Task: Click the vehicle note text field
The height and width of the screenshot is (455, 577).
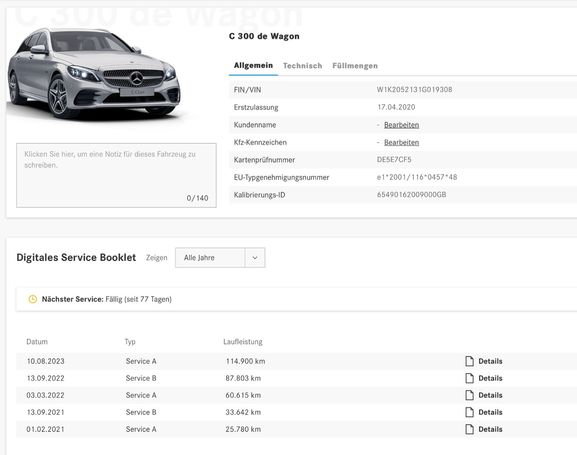Action: pyautogui.click(x=116, y=175)
